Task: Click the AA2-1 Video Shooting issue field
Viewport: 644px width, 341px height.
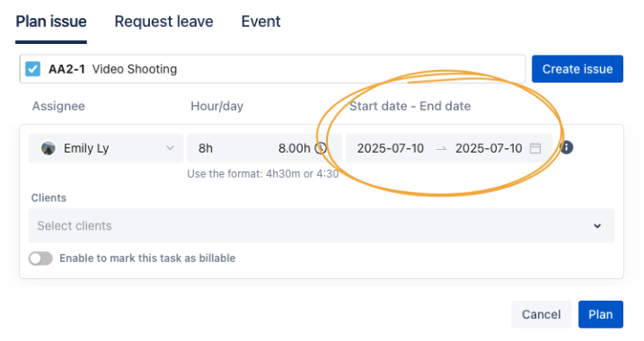Action: point(273,69)
